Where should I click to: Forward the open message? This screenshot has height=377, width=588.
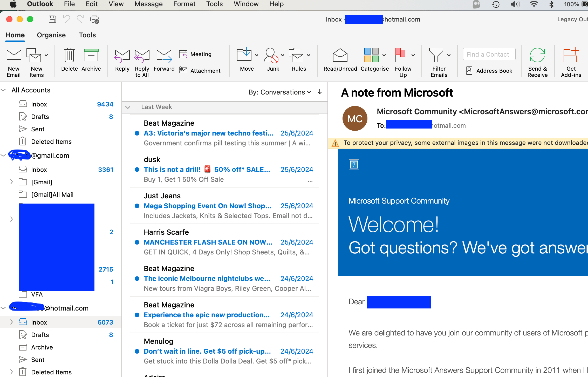[164, 56]
